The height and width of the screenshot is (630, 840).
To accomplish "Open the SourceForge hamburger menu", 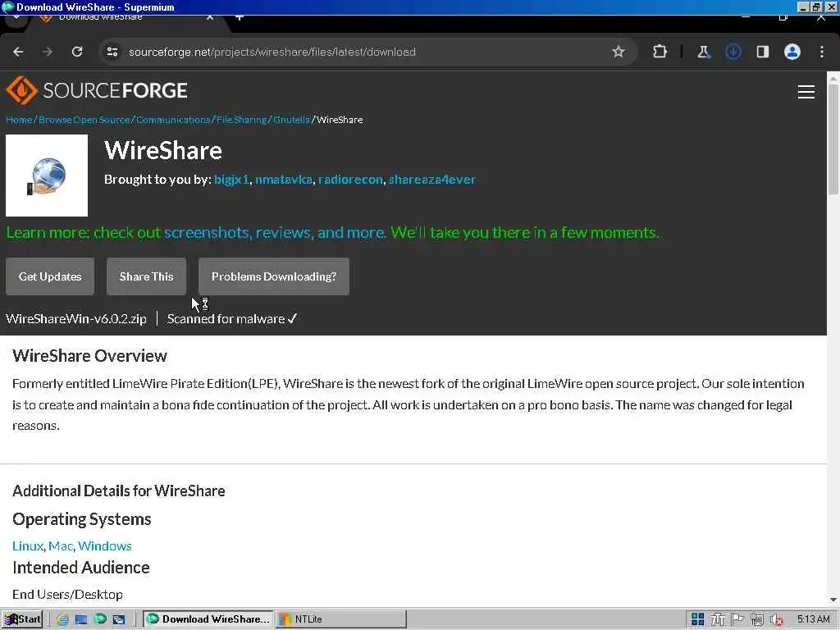I will point(806,92).
